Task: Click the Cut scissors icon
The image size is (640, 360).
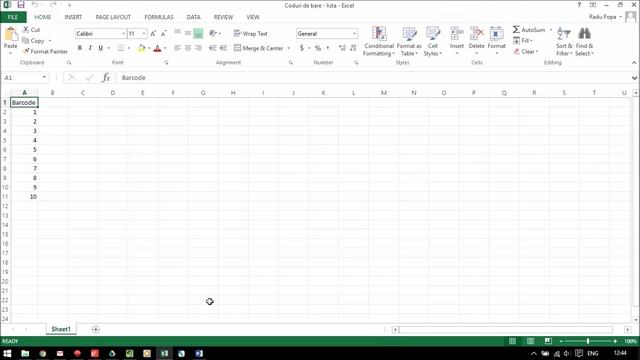Action: (x=26, y=29)
